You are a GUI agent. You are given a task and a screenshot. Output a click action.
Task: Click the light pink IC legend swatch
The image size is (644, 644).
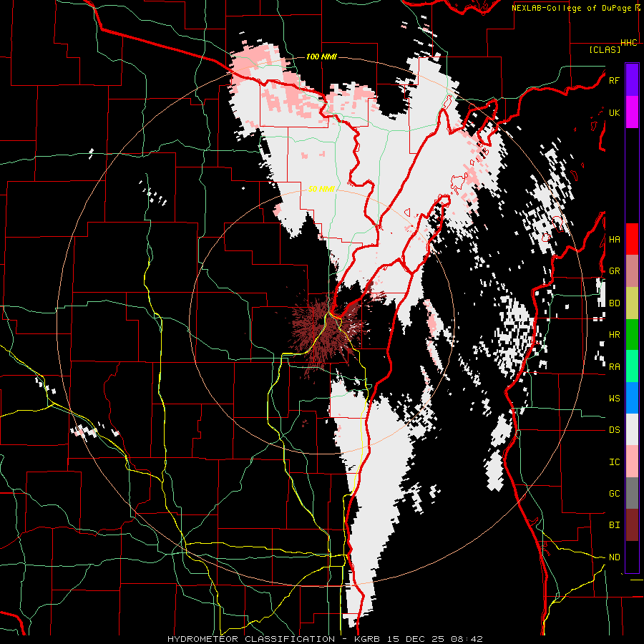[x=632, y=462]
